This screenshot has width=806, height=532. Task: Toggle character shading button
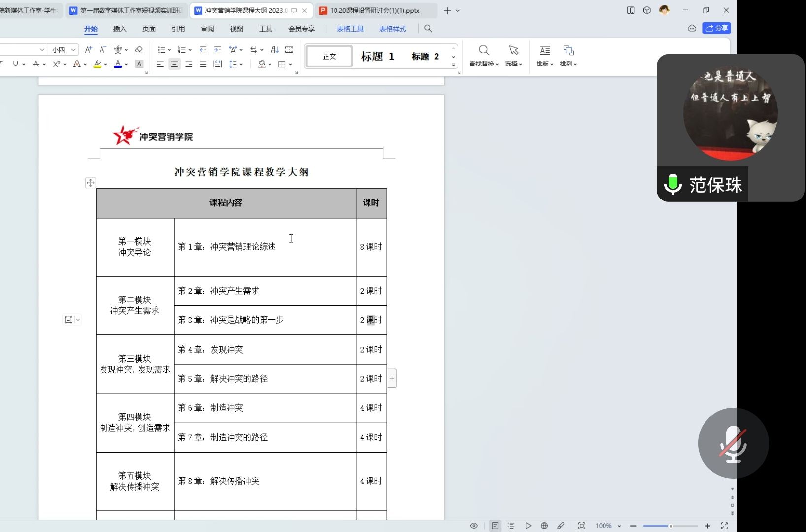pyautogui.click(x=139, y=64)
